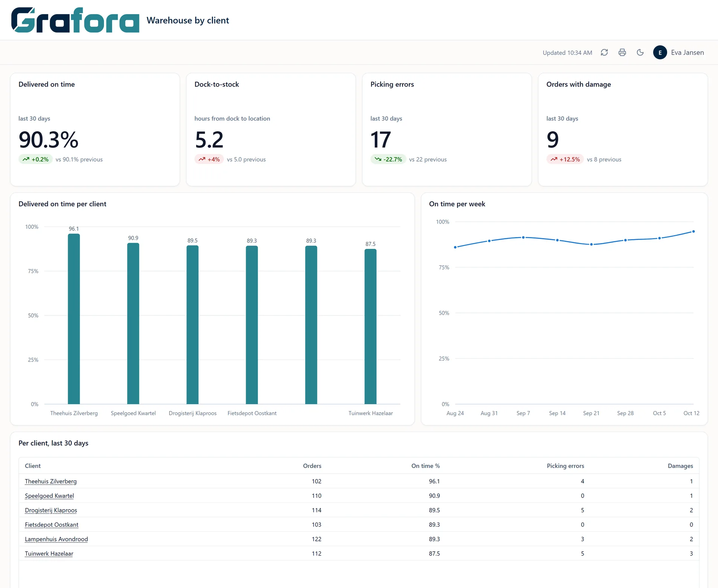
Task: Open Fietsdepot Oostkant client link
Action: click(52, 524)
